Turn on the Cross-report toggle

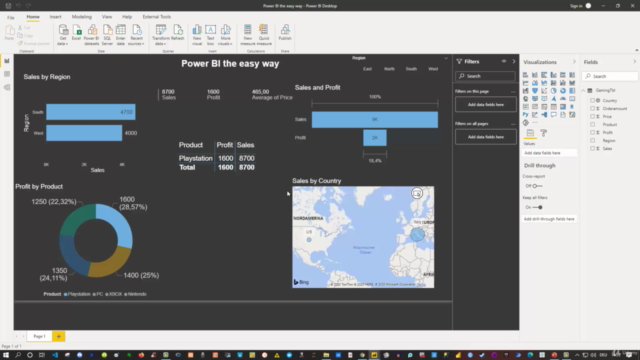537,186
